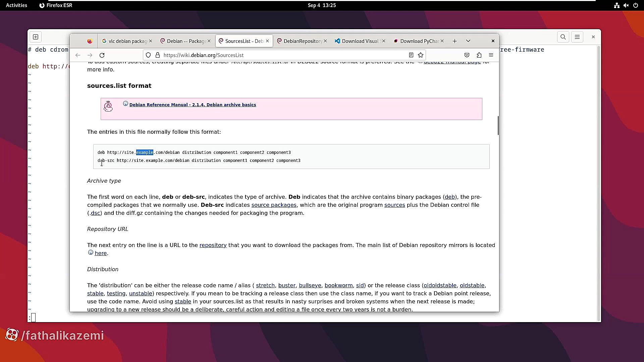644x362 pixels.
Task: Click the highlighted 'example' word in code
Action: click(145, 153)
